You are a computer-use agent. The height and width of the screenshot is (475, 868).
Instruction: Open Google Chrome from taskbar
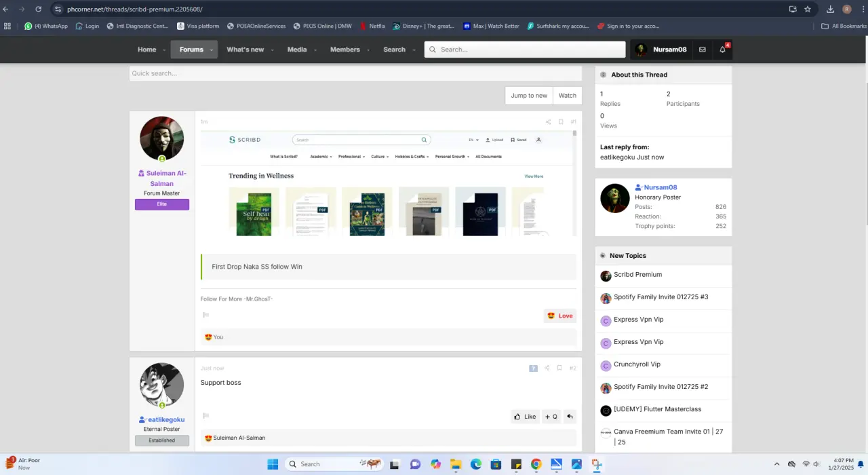click(536, 464)
